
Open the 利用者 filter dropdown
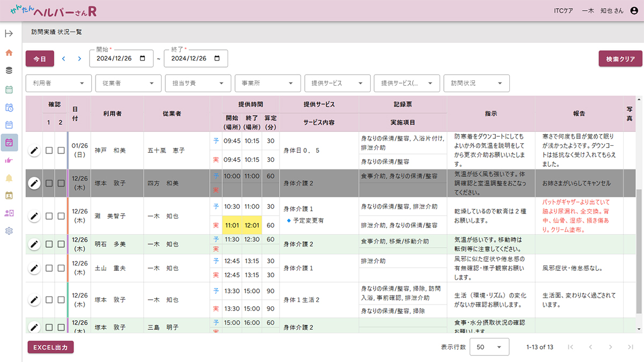tap(58, 83)
